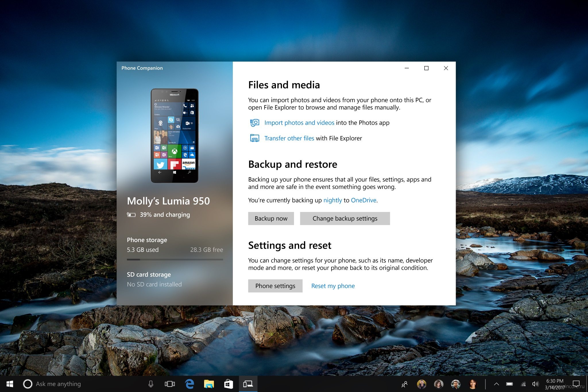
Task: Click the SD card storage label
Action: [149, 275]
